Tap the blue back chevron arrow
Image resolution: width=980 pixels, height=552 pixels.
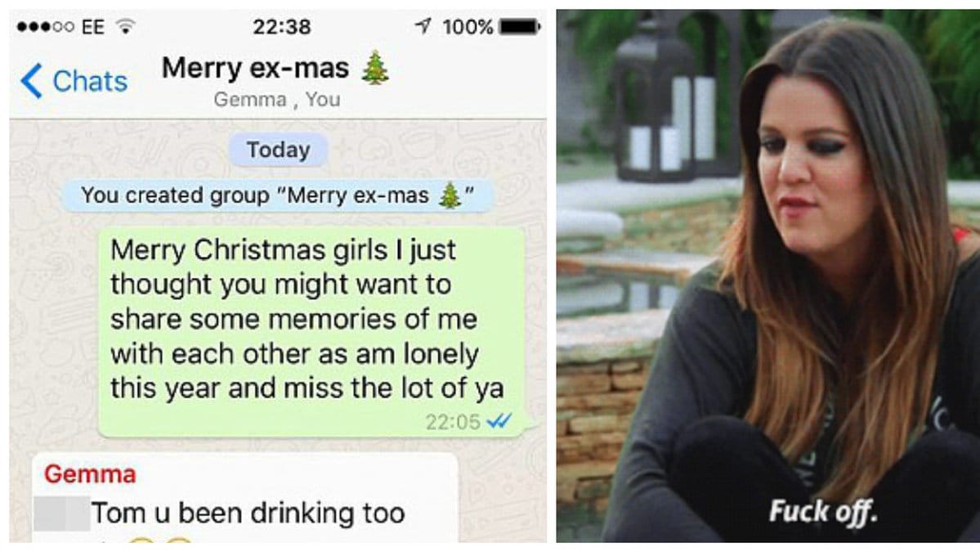click(30, 81)
